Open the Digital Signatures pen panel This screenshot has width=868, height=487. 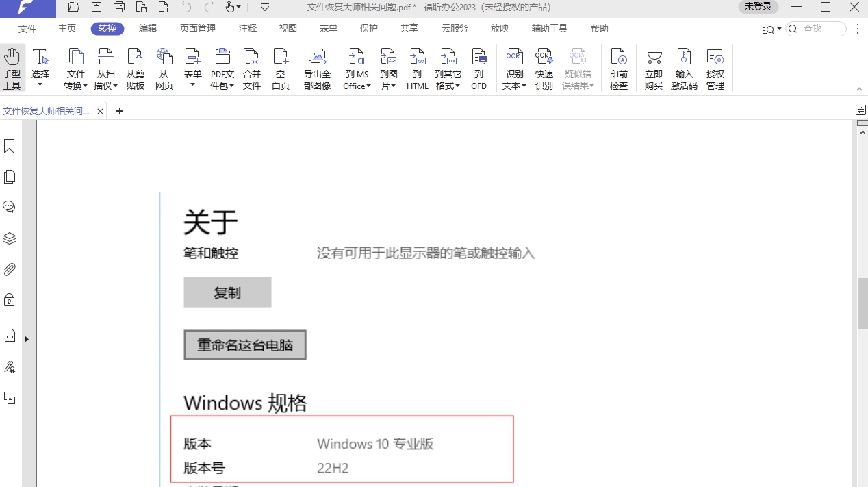point(10,367)
